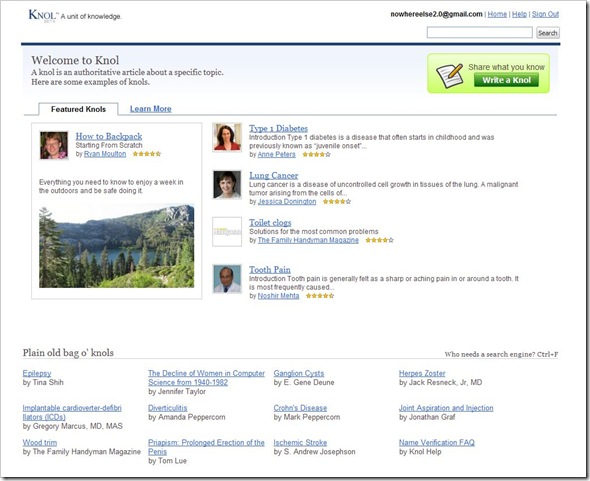Switch to the Learn More tab

click(x=151, y=109)
